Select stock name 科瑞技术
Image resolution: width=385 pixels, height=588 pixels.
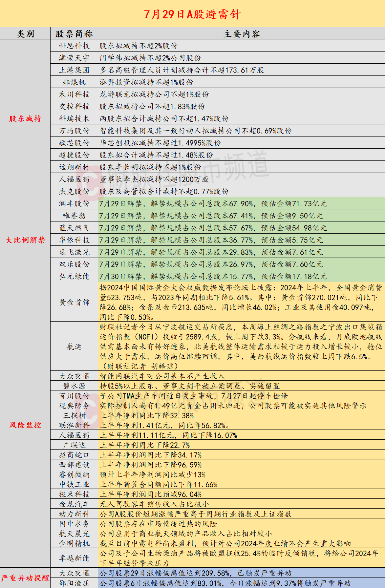[x=74, y=119]
